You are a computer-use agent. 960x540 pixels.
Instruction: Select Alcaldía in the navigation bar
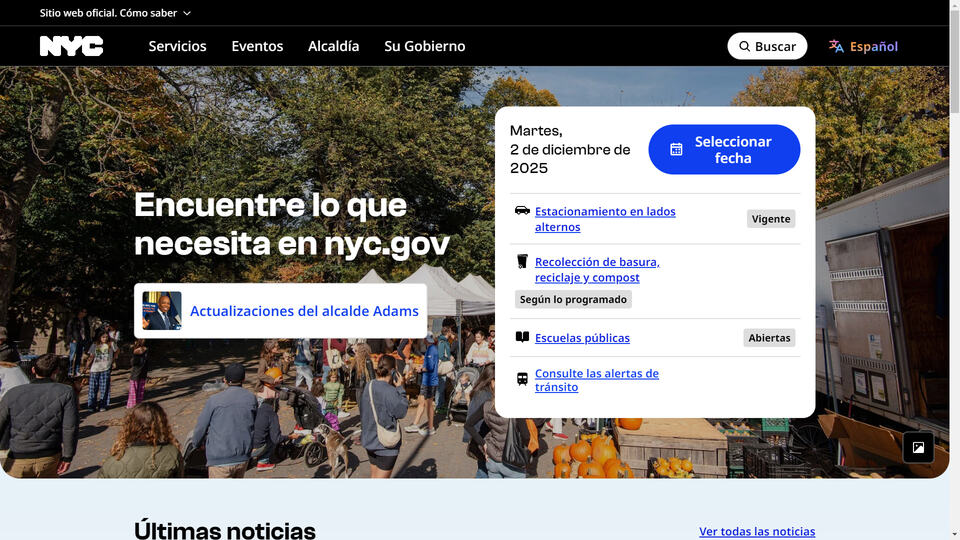point(333,46)
